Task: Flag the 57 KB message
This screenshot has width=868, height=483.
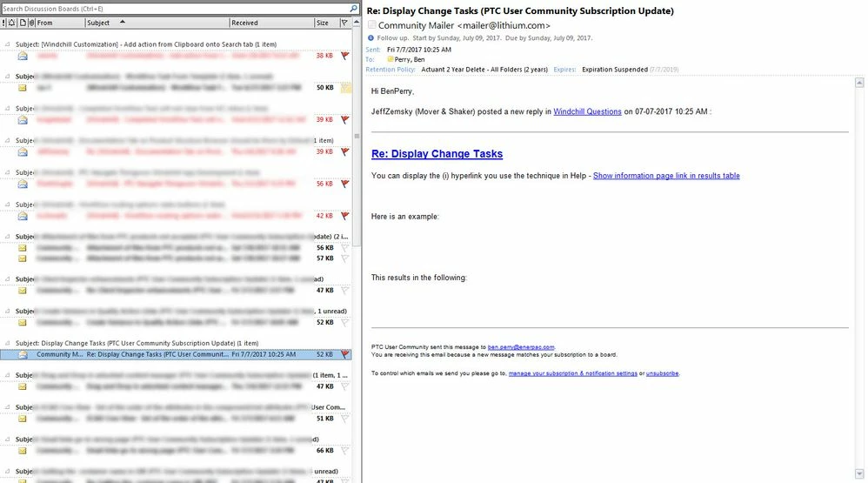Action: click(x=345, y=258)
